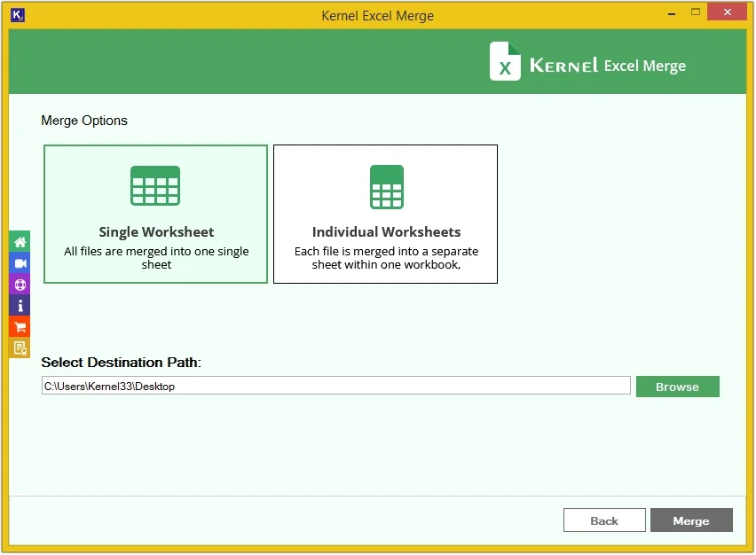Screen dimensions: 756x555
Task: Open the shopping cart buy icon
Action: click(20, 326)
